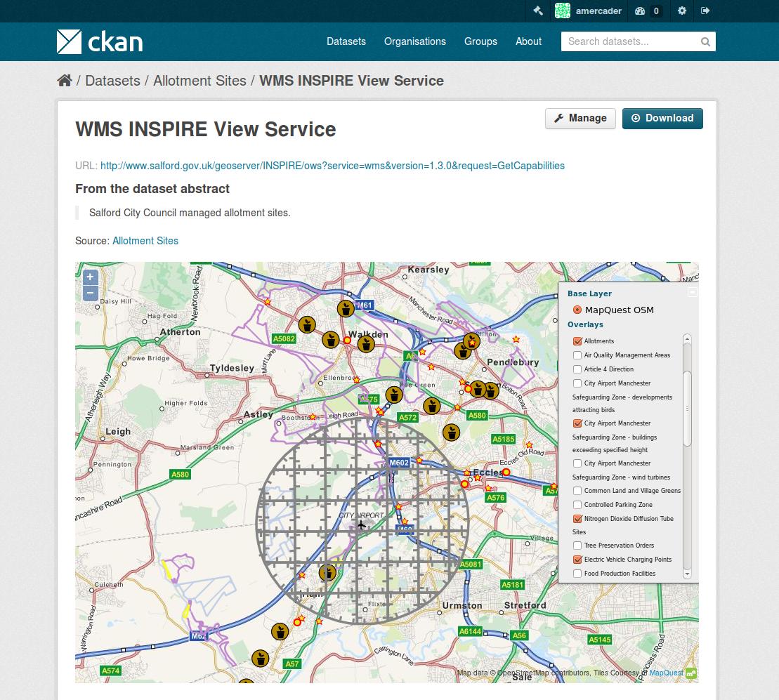
Task: Open the amercader user avatar
Action: [x=563, y=11]
